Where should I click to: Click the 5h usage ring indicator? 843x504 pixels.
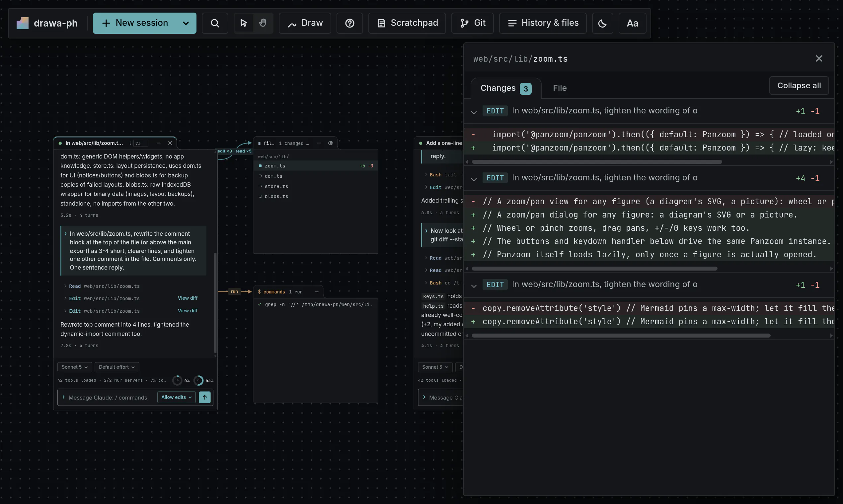(x=177, y=380)
